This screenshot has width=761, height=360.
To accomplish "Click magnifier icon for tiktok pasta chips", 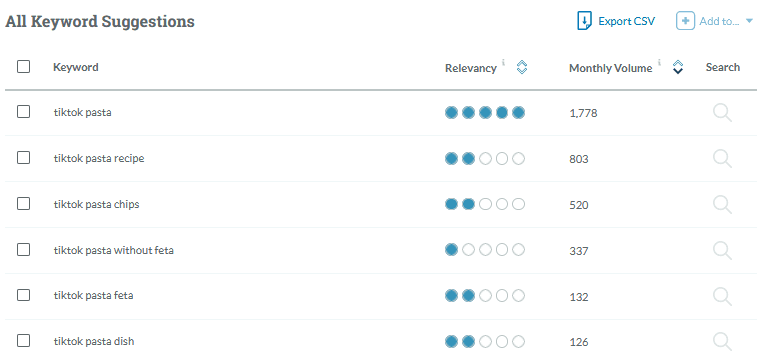I will coord(722,205).
